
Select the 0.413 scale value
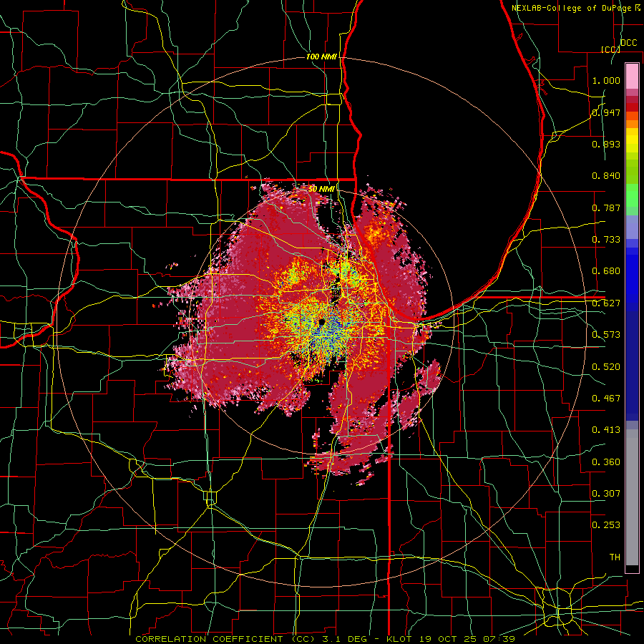606,430
